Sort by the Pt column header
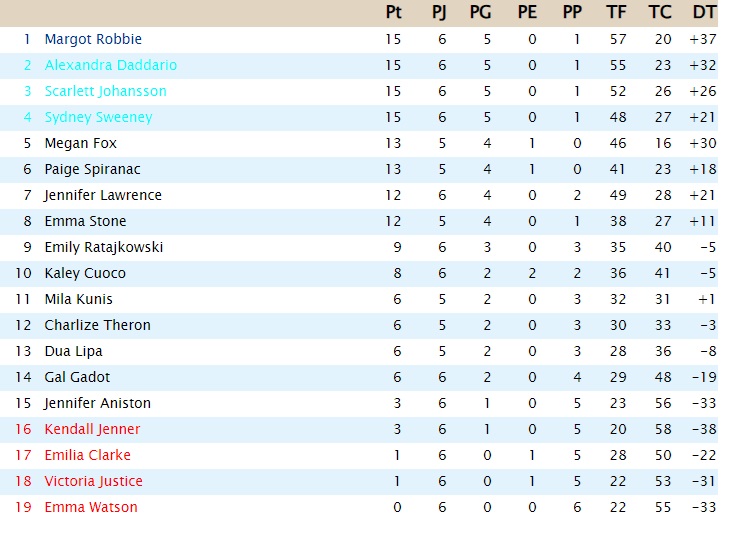Viewport: 729px width, 545px height. (393, 12)
